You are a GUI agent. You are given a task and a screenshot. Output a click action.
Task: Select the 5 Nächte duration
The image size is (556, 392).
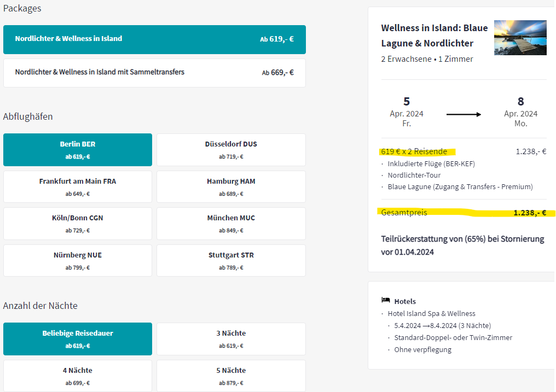click(x=231, y=375)
